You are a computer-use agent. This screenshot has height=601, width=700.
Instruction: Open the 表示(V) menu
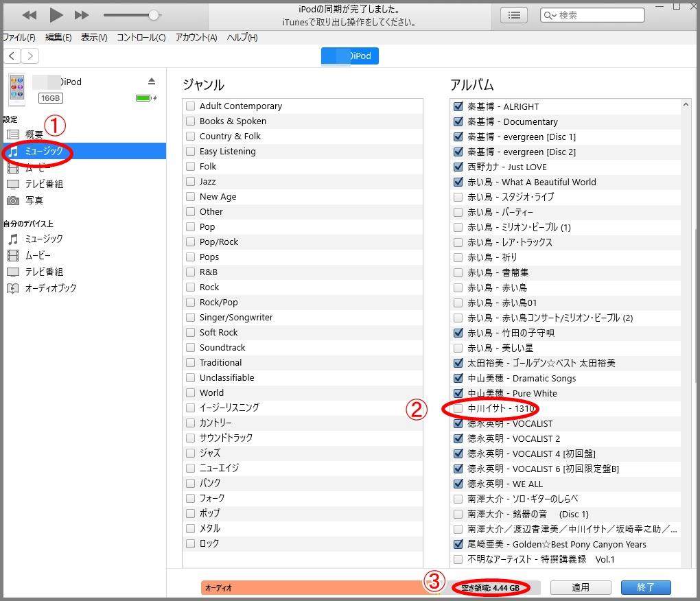point(94,38)
